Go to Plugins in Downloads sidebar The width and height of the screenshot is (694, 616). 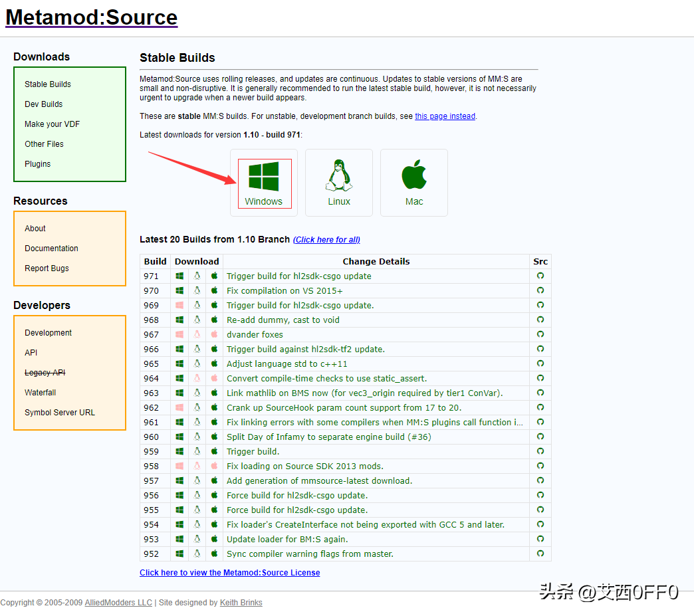pyautogui.click(x=38, y=164)
